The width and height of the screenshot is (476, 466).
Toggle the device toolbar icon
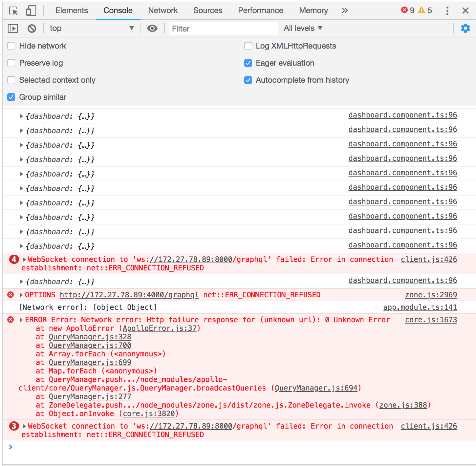click(x=31, y=11)
